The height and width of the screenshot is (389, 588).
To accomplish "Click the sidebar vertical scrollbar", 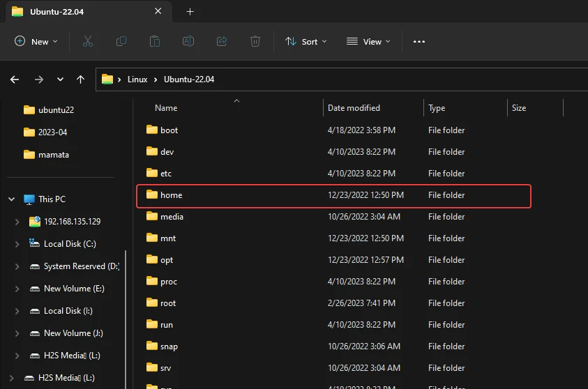I will tap(126, 319).
